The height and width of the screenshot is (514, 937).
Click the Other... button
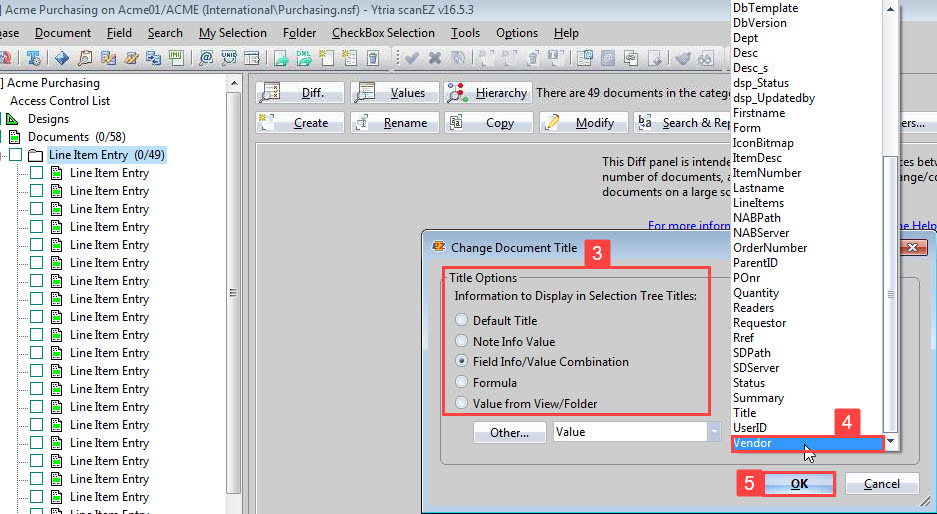(510, 433)
